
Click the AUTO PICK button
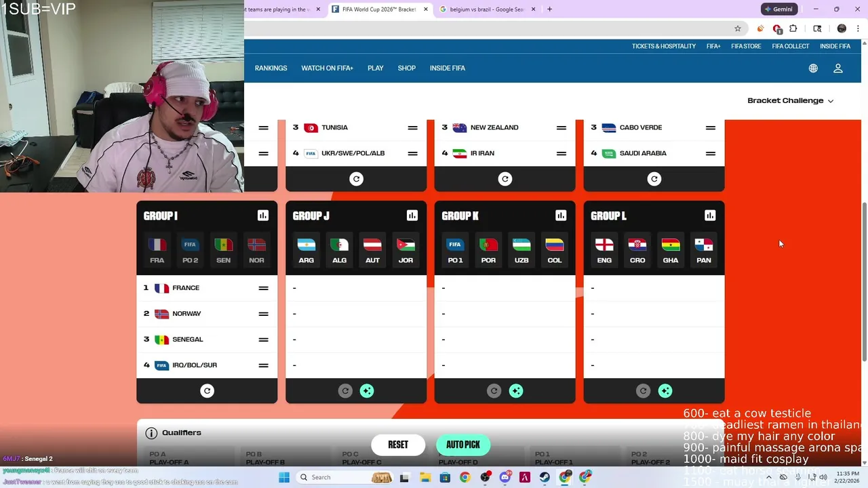(x=463, y=445)
